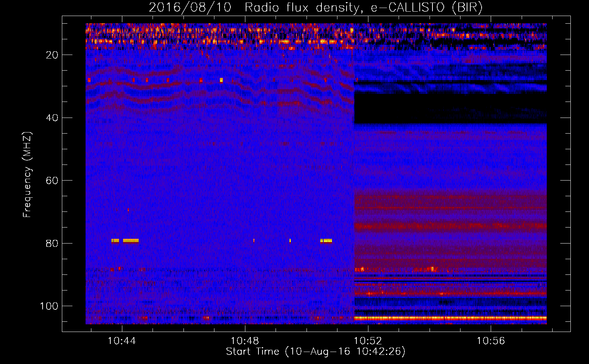Click the '60' frequency tick label
This screenshot has width=589, height=364.
click(x=52, y=181)
